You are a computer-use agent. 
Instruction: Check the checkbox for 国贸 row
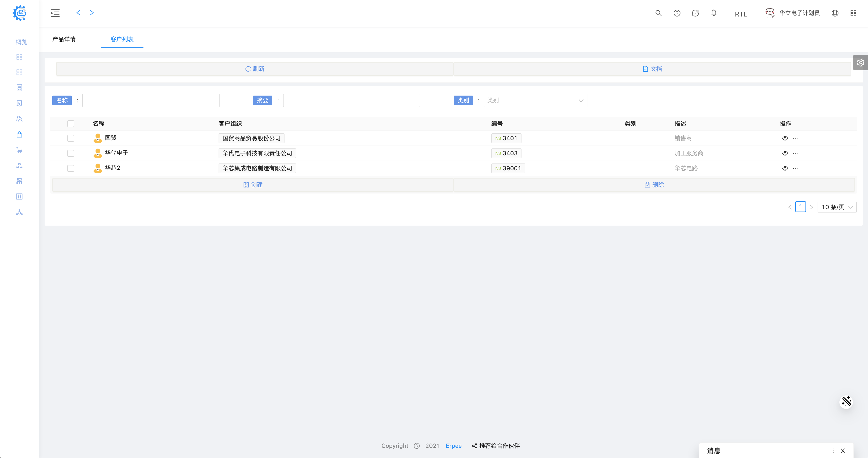tap(71, 138)
